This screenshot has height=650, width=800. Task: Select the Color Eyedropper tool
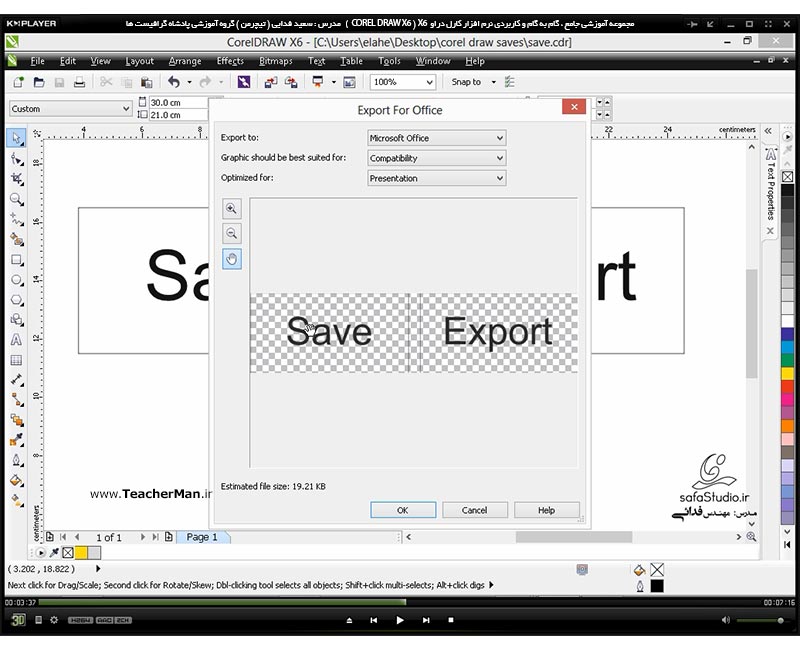coord(16,440)
